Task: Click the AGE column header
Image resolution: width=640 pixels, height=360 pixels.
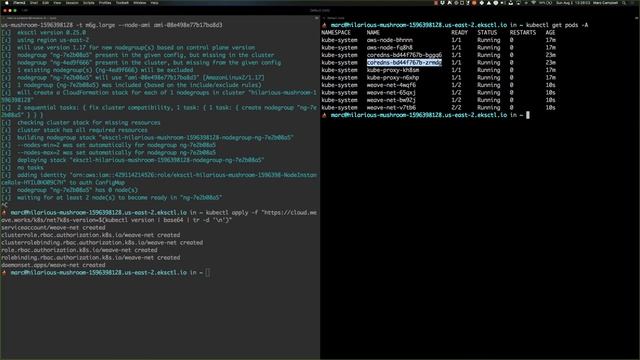Action: [550, 33]
